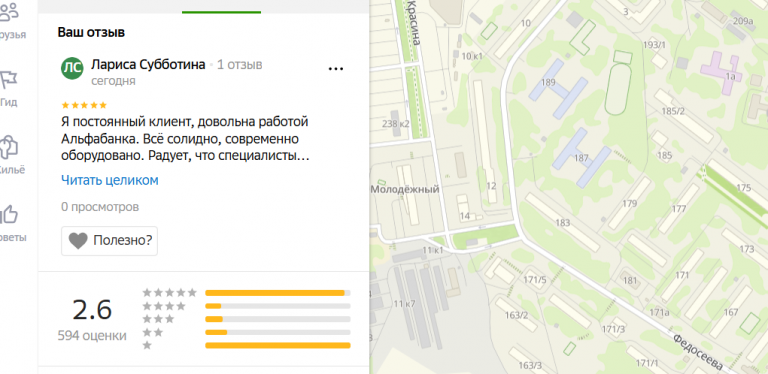Click building 171/5 on the map

(535, 280)
